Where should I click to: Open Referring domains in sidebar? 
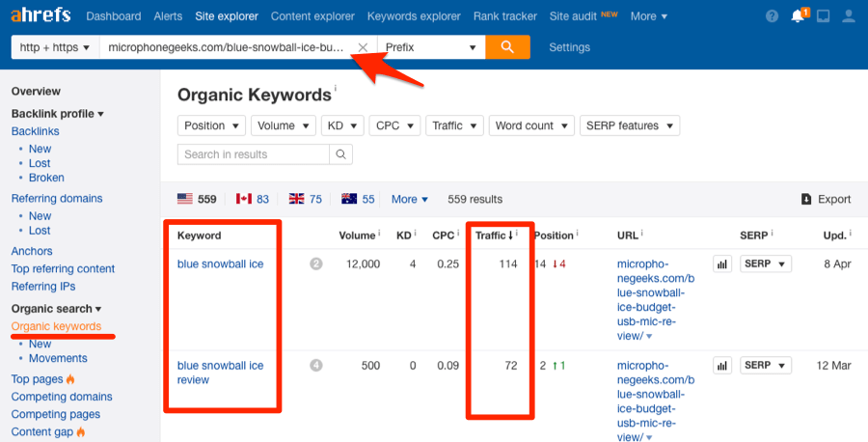[x=57, y=198]
